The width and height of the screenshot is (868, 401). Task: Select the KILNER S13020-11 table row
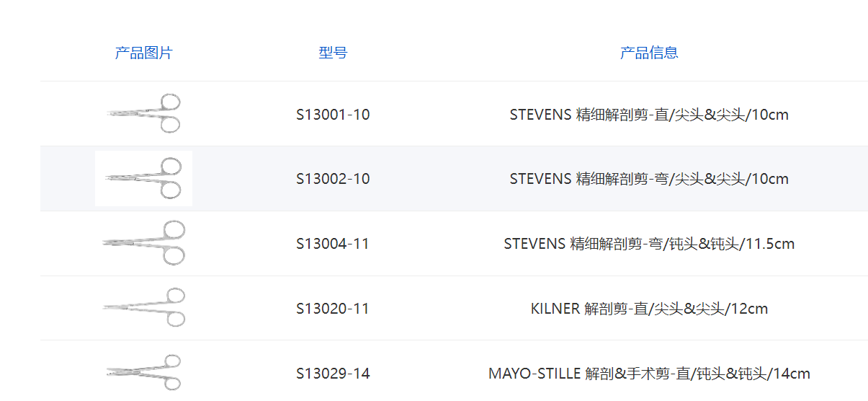pyautogui.click(x=454, y=308)
